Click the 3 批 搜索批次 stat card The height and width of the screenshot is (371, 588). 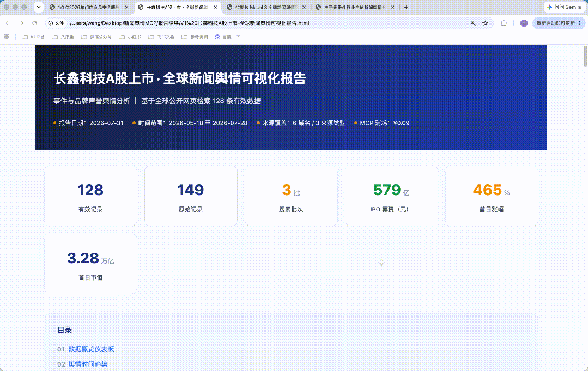point(291,196)
